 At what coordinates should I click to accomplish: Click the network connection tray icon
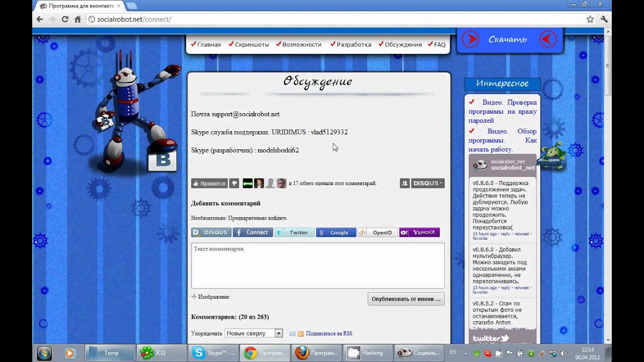tap(553, 353)
